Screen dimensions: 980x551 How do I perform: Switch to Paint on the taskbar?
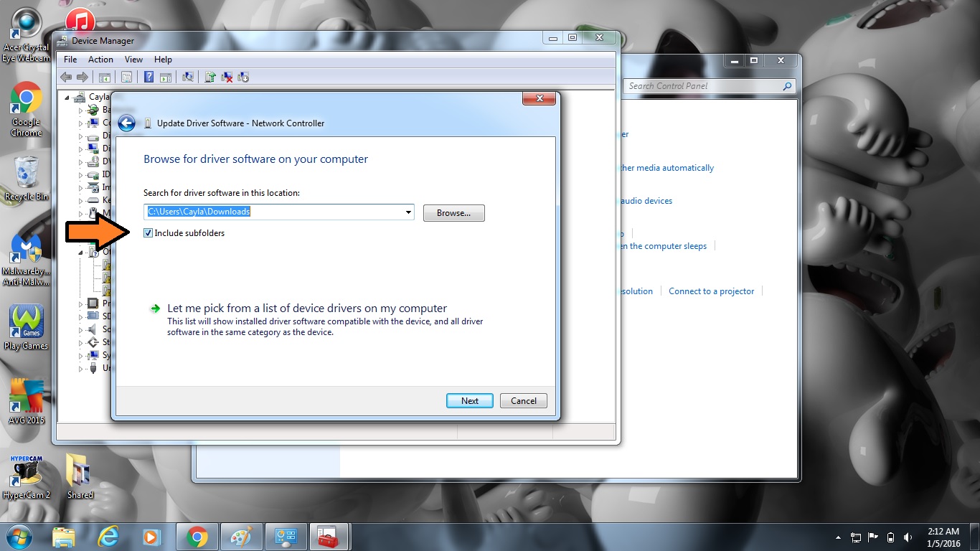pyautogui.click(x=241, y=537)
